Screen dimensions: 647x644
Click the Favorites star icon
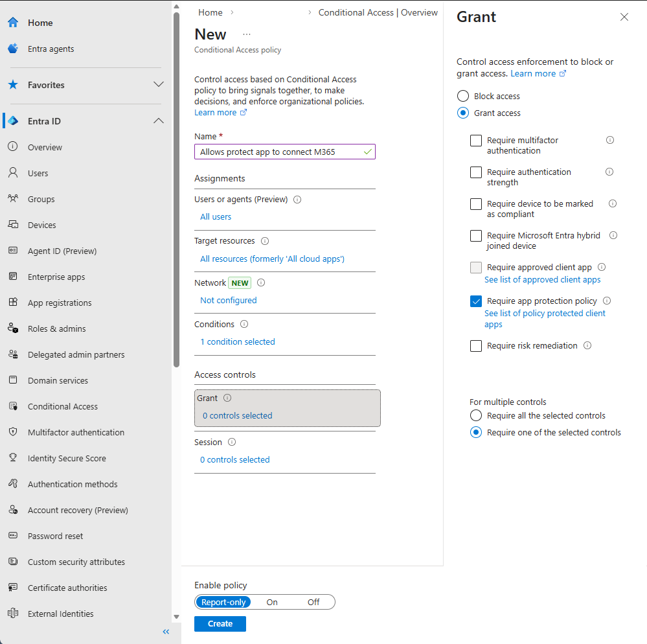[13, 85]
